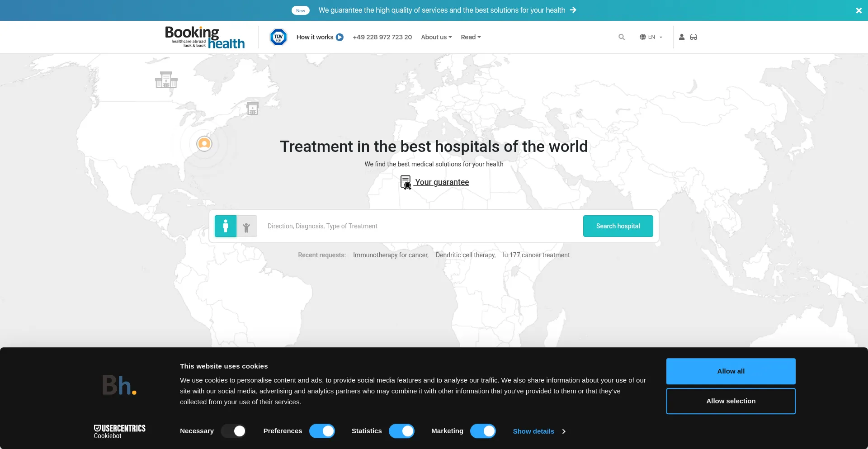This screenshot has height=449, width=868.
Task: Click the large hospital marker on map
Action: pos(166,80)
